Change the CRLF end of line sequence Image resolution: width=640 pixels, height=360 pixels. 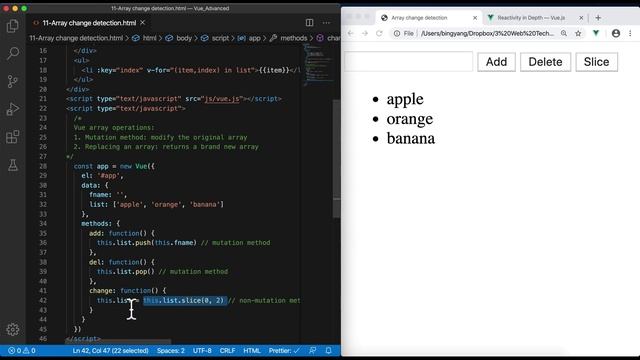[227, 351]
